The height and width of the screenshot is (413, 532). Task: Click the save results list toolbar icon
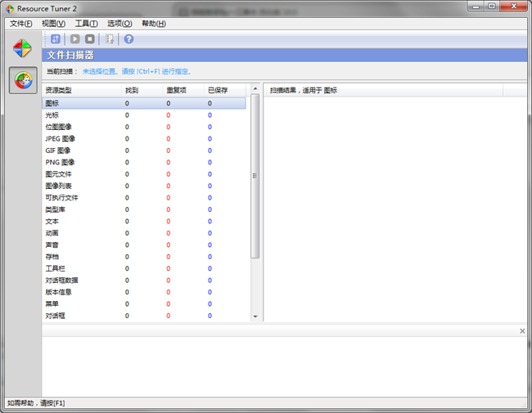pyautogui.click(x=110, y=38)
